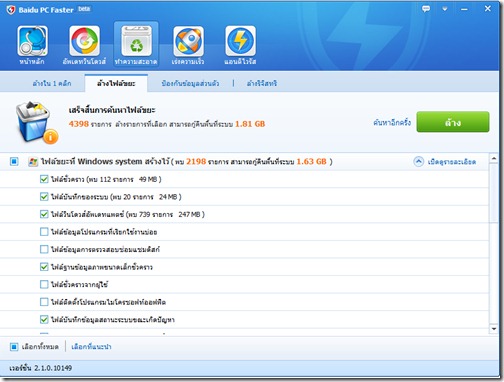Click the 1.81 GB recoverable space value
Viewport: 504px width, 382px height.
250,124
